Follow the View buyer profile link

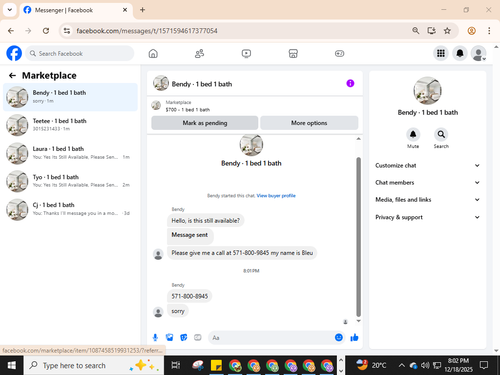(x=276, y=196)
